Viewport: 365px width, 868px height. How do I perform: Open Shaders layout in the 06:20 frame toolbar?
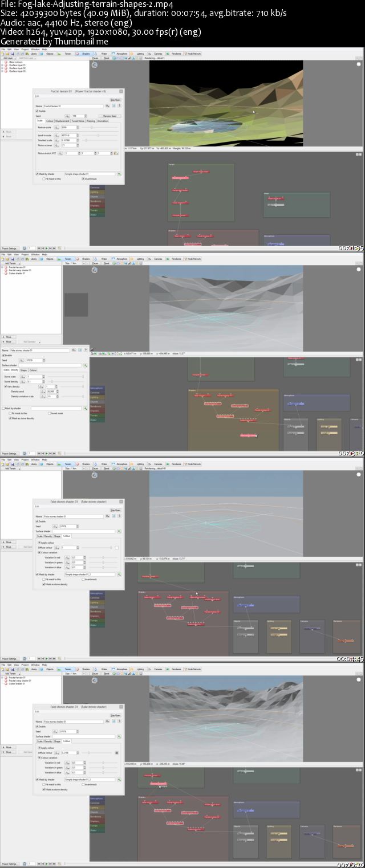point(84,669)
